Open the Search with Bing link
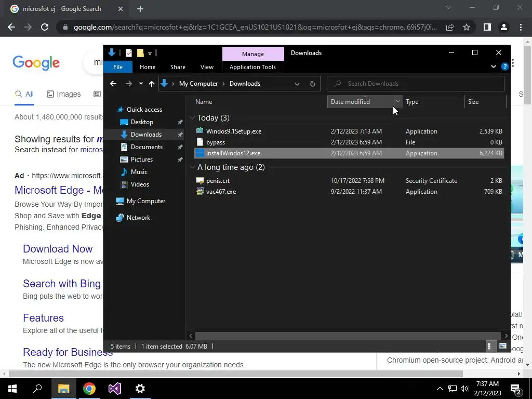532x399 pixels. [62, 283]
